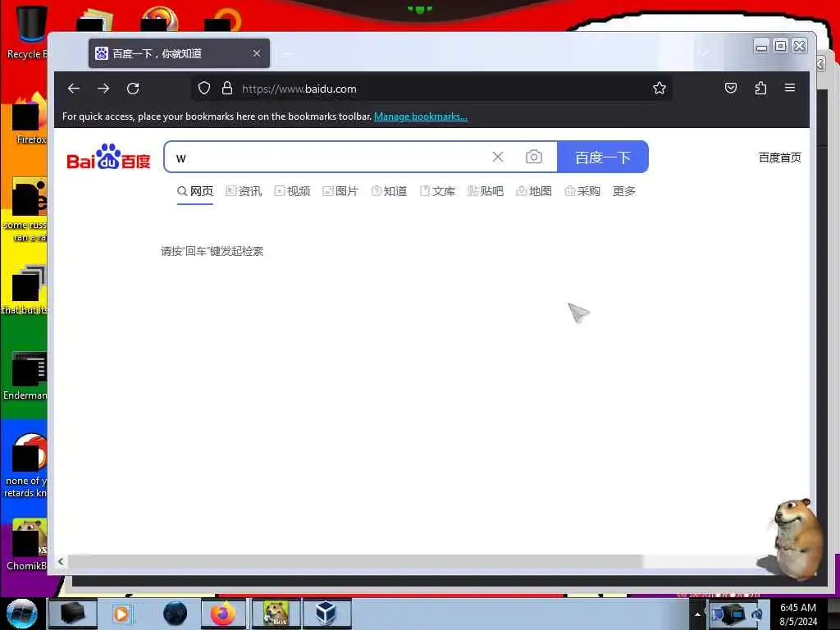The height and width of the screenshot is (630, 840).
Task: Open Save to Pocket icon
Action: (731, 88)
